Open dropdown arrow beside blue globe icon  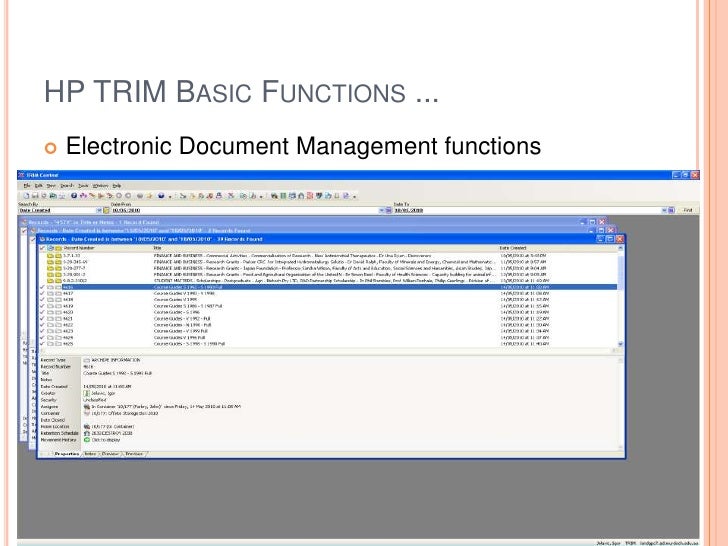pyautogui.click(x=169, y=196)
